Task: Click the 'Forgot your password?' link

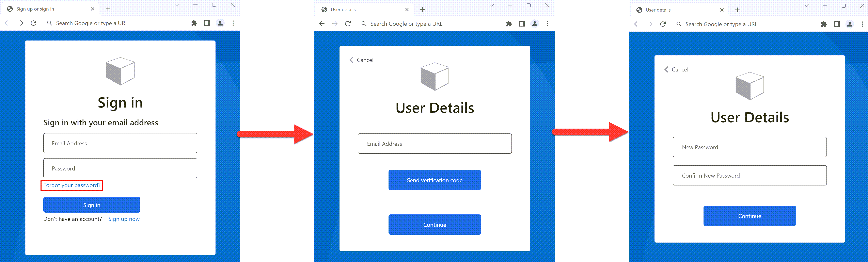Action: (72, 185)
